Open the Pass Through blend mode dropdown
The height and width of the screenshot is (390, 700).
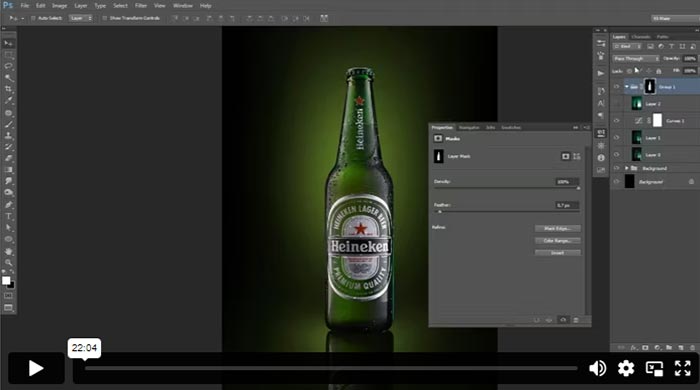click(x=636, y=58)
